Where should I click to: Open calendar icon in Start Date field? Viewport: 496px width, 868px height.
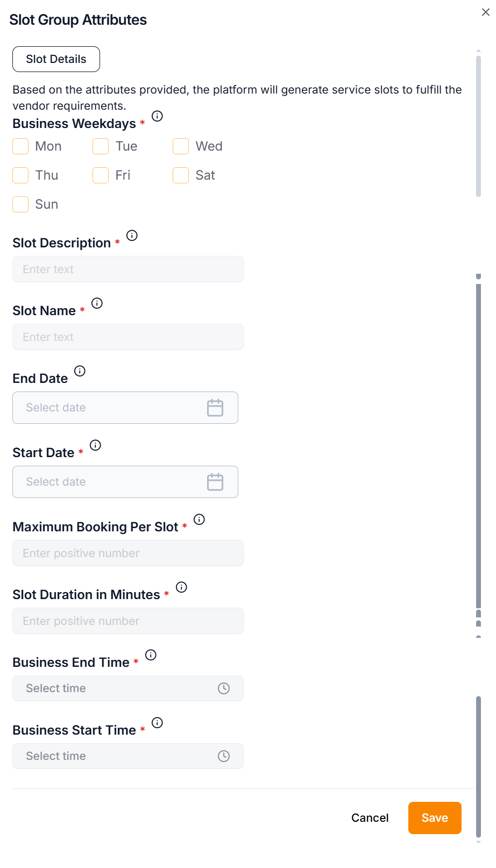point(215,482)
